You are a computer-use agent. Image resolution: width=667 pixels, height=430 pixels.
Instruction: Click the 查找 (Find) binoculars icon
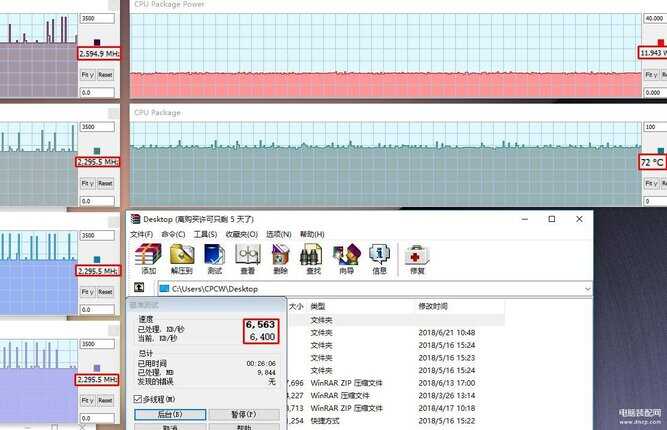(x=313, y=259)
